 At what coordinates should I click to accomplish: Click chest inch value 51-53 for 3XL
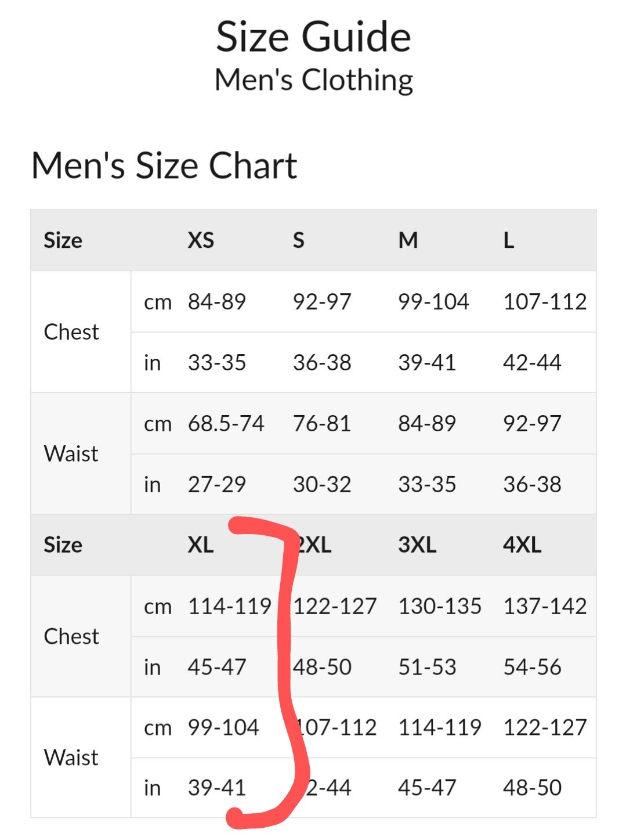click(427, 667)
